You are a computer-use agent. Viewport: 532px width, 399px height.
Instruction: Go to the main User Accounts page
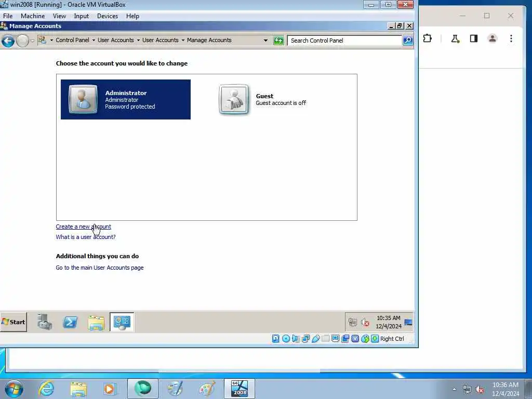pyautogui.click(x=99, y=268)
